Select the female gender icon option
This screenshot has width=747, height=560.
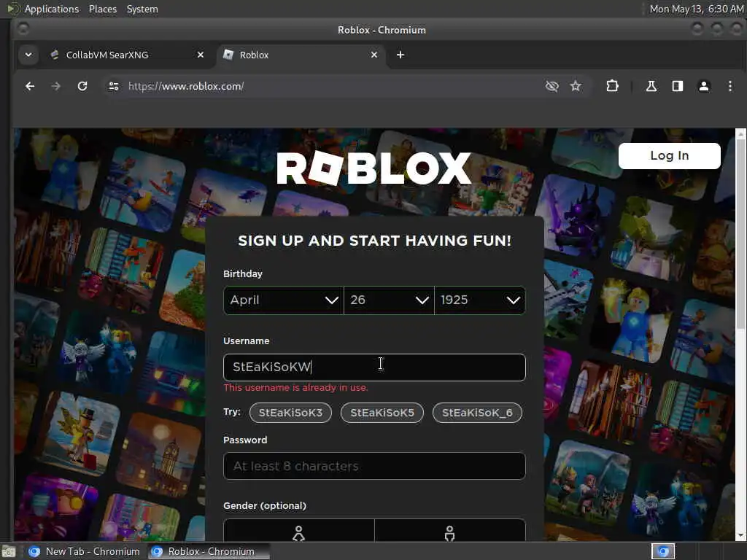point(298,531)
